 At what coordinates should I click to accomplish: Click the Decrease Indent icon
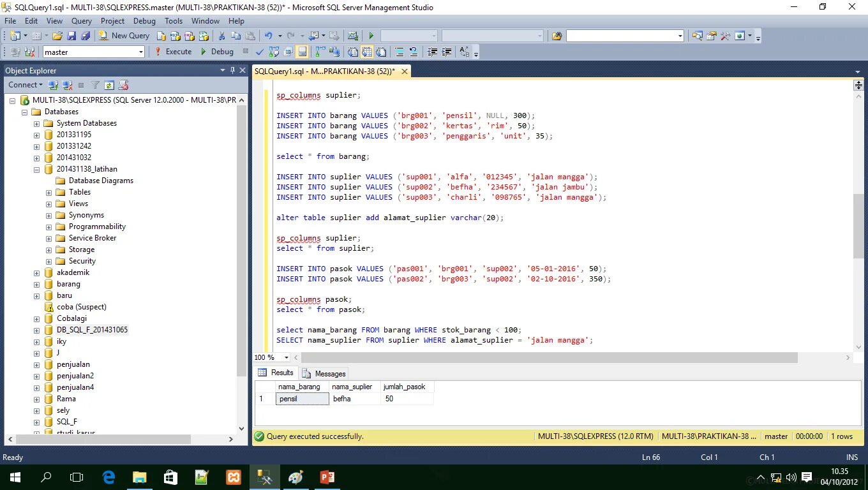point(433,52)
